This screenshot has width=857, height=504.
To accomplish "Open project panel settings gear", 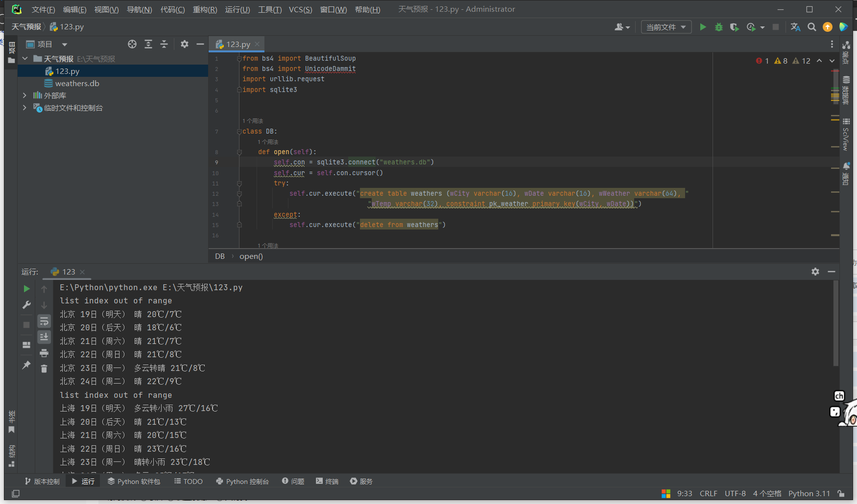I will pyautogui.click(x=184, y=45).
